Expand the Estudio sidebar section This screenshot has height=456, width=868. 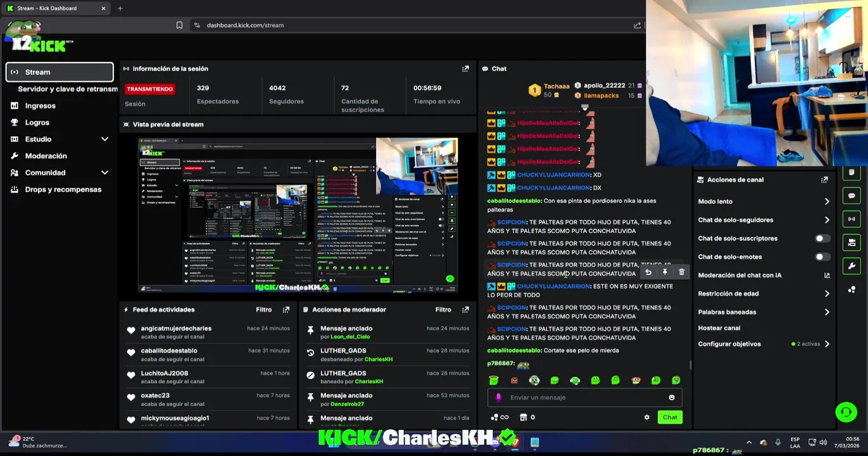point(104,139)
